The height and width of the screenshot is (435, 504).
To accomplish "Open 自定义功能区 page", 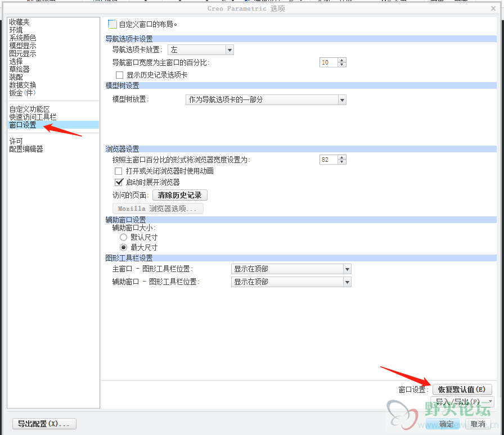I will coord(29,109).
